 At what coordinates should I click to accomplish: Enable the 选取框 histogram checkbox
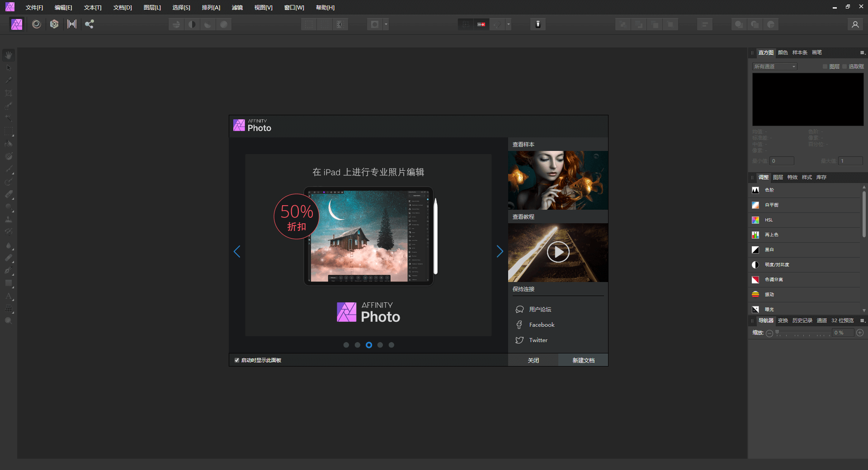click(x=844, y=66)
